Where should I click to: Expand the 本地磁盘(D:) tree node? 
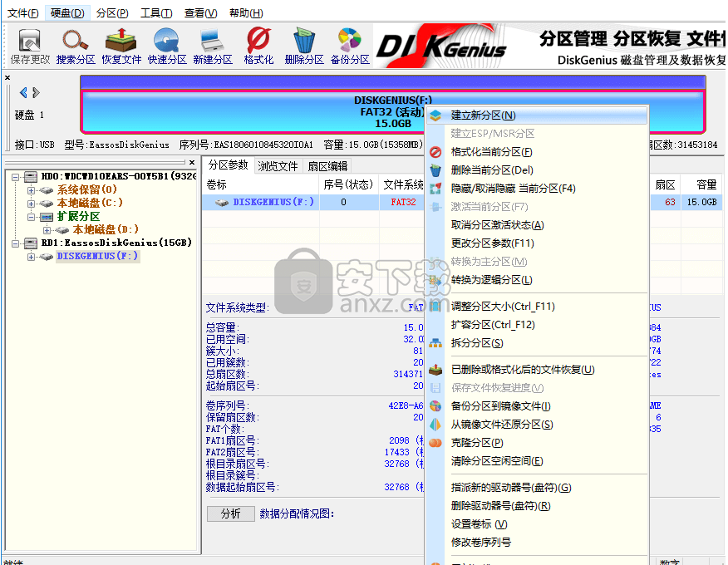click(x=47, y=230)
